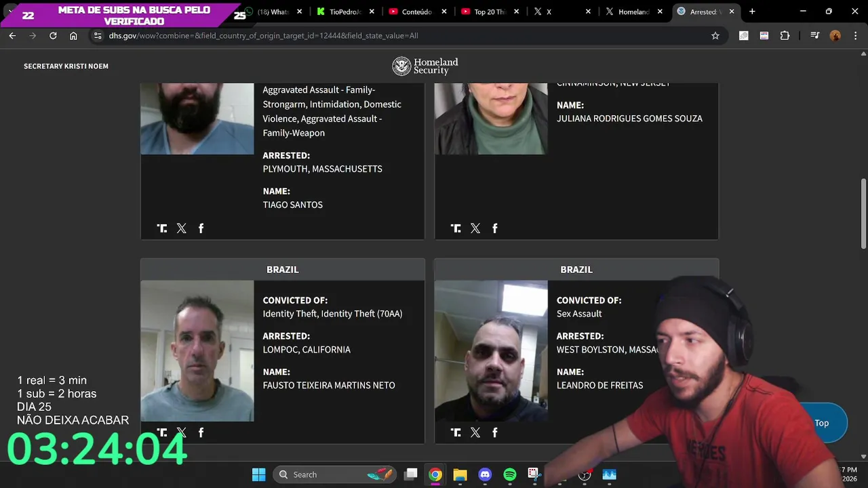Image resolution: width=868 pixels, height=488 pixels.
Task: Open the Chrome extensions puzzle icon
Action: tap(785, 36)
